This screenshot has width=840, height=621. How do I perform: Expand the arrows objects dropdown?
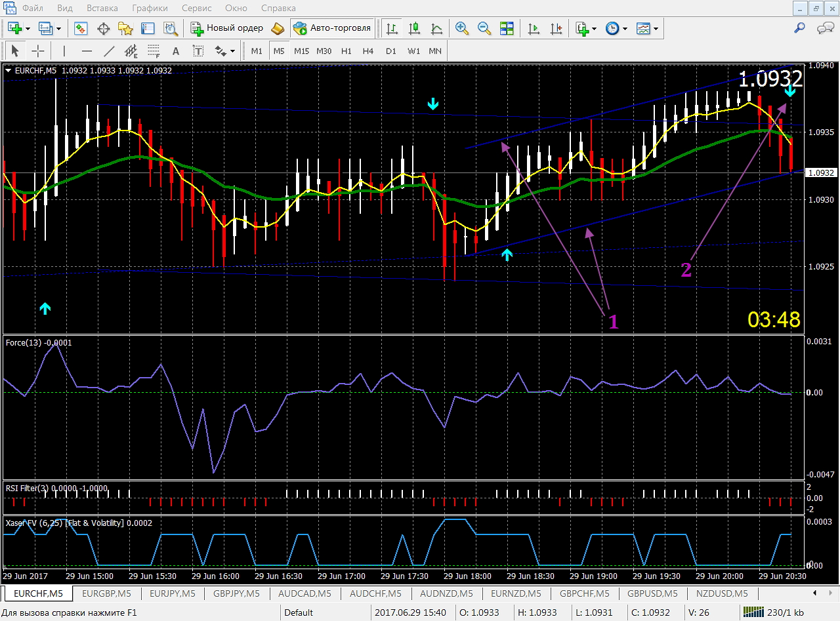(x=232, y=50)
